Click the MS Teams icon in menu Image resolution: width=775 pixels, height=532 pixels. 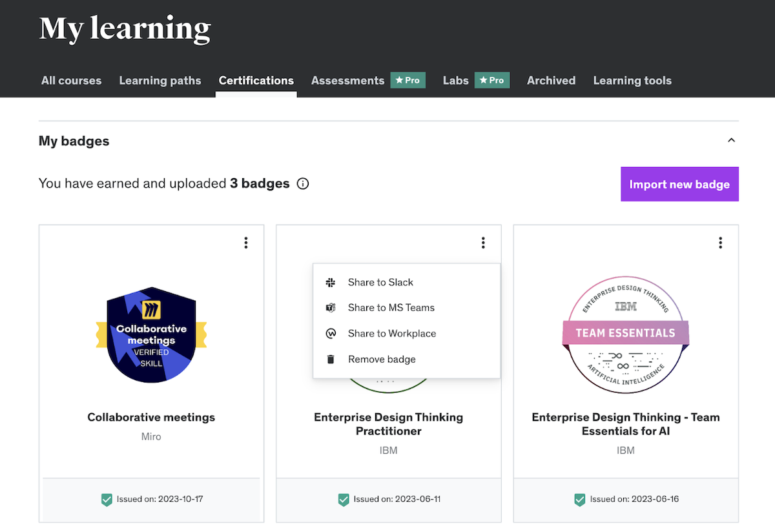[x=331, y=308]
